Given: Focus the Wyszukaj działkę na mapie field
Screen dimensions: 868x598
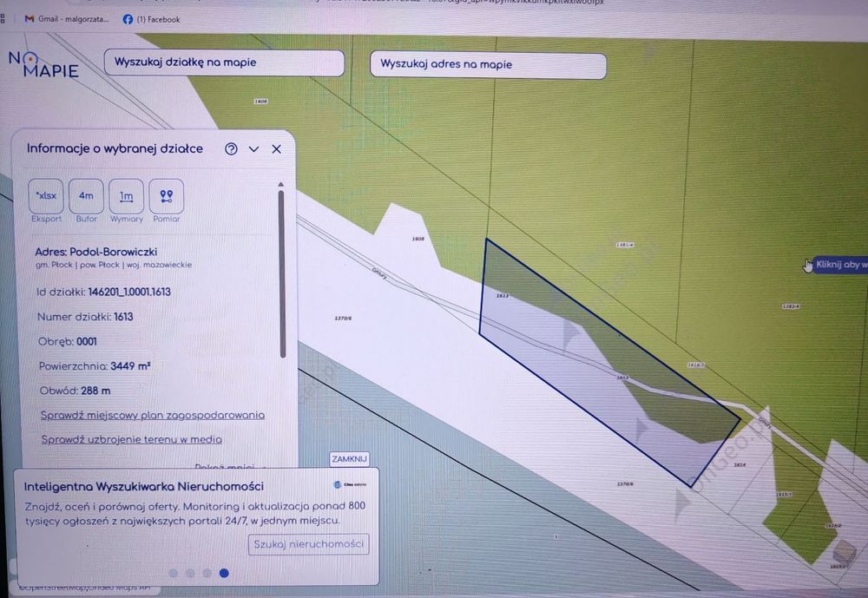Looking at the screenshot, I should click(224, 62).
